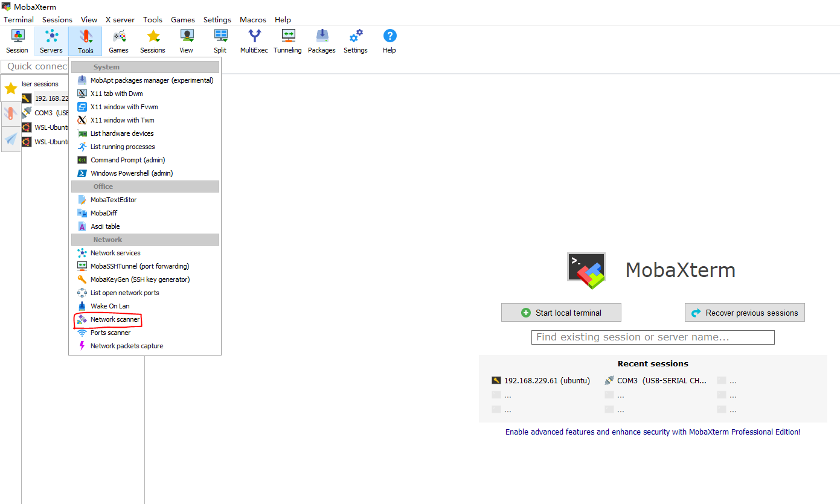Choose X11 window with Fvwm
The image size is (840, 504).
pos(145,107)
